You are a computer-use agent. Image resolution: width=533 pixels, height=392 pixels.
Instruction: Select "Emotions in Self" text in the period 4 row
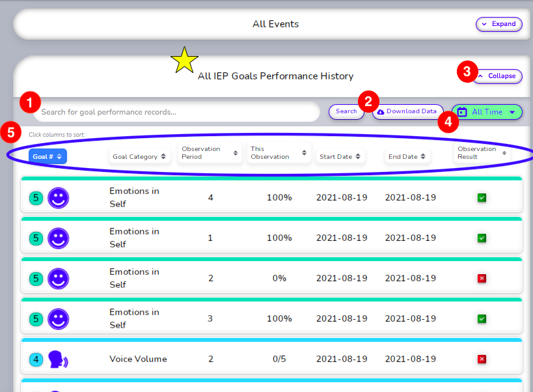click(x=134, y=197)
